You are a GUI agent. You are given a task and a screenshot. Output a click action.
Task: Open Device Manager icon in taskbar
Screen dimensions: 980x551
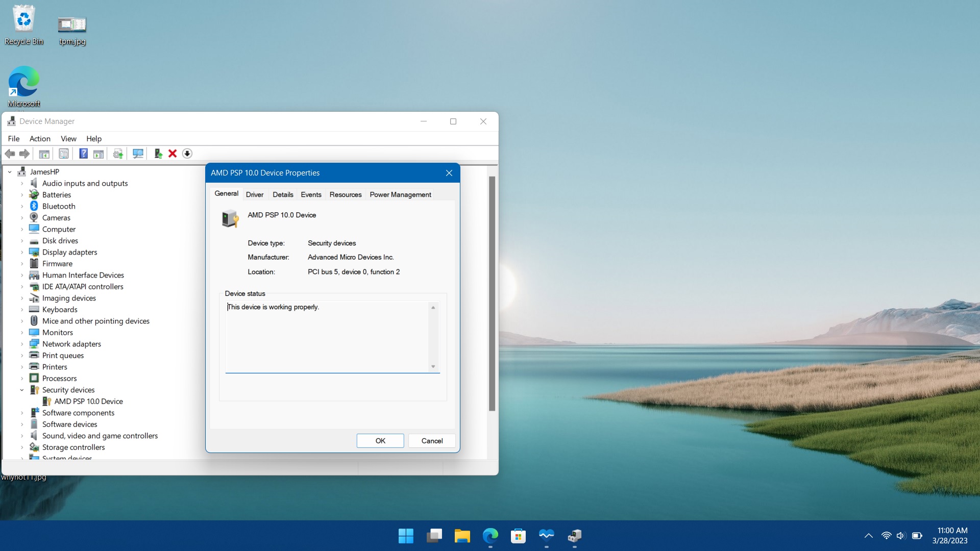click(575, 536)
